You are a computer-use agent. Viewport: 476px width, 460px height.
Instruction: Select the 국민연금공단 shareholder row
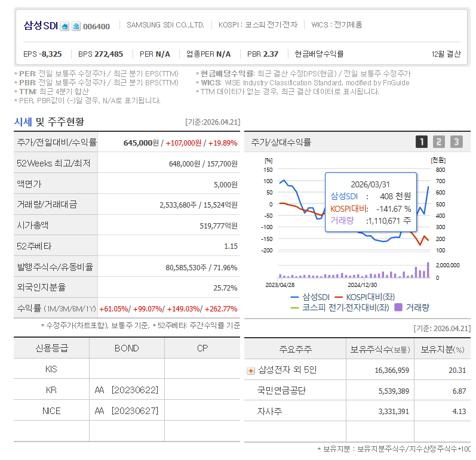[x=357, y=391]
